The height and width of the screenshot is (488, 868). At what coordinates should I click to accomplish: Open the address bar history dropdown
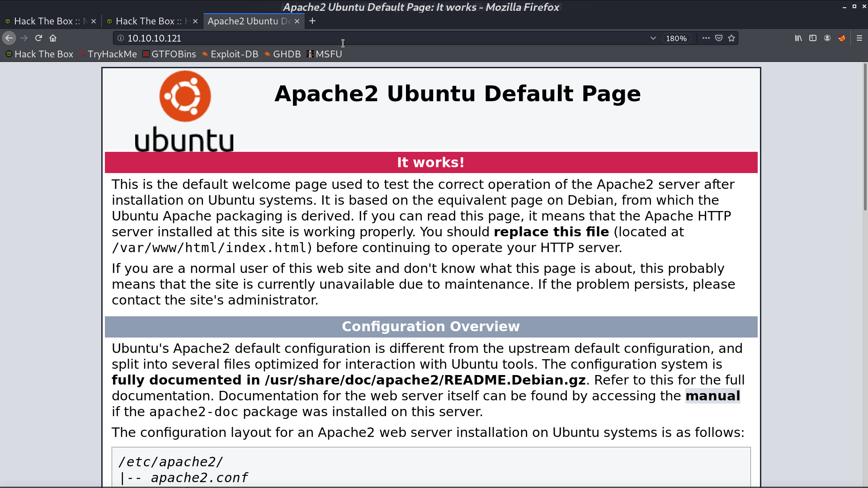click(x=653, y=38)
